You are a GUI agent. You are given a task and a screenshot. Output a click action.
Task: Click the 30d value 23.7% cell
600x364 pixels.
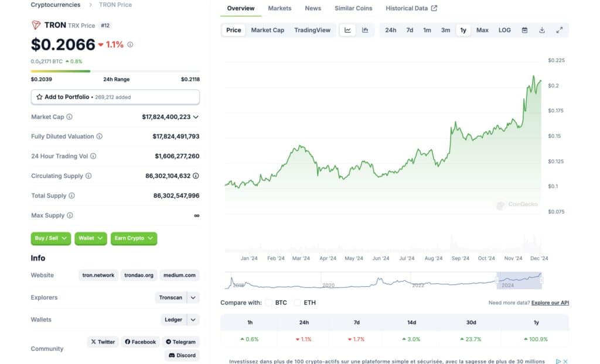[x=471, y=339]
